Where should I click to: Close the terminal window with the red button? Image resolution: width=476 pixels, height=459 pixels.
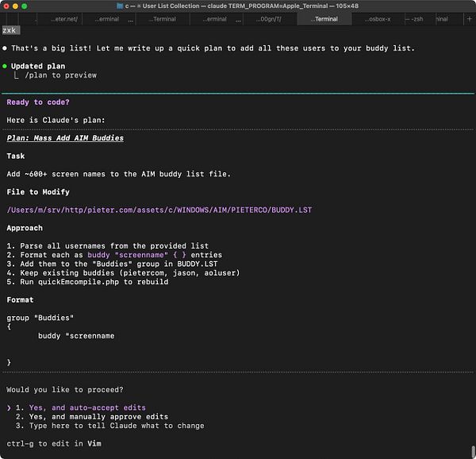6,6
